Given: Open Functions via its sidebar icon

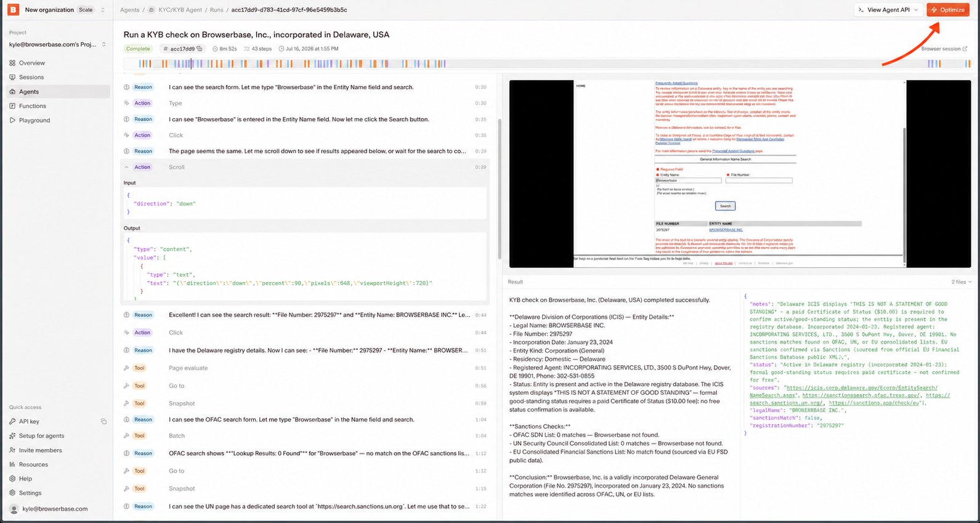Looking at the screenshot, I should tap(12, 106).
